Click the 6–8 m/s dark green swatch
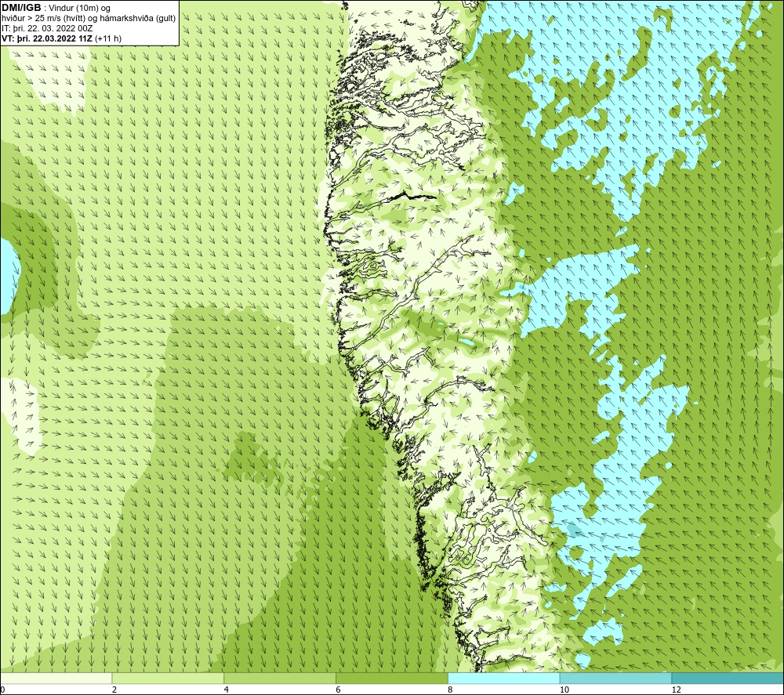Viewport: 784px width, 695px height. [392, 678]
